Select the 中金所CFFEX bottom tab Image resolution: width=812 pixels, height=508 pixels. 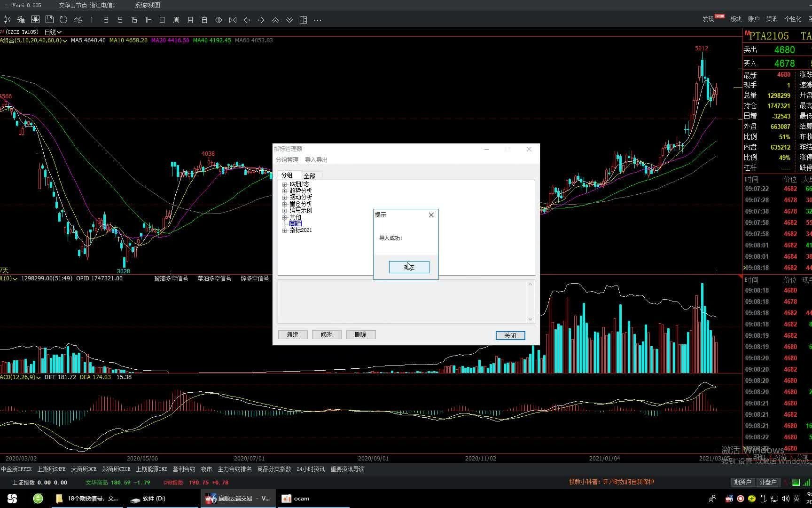click(16, 469)
